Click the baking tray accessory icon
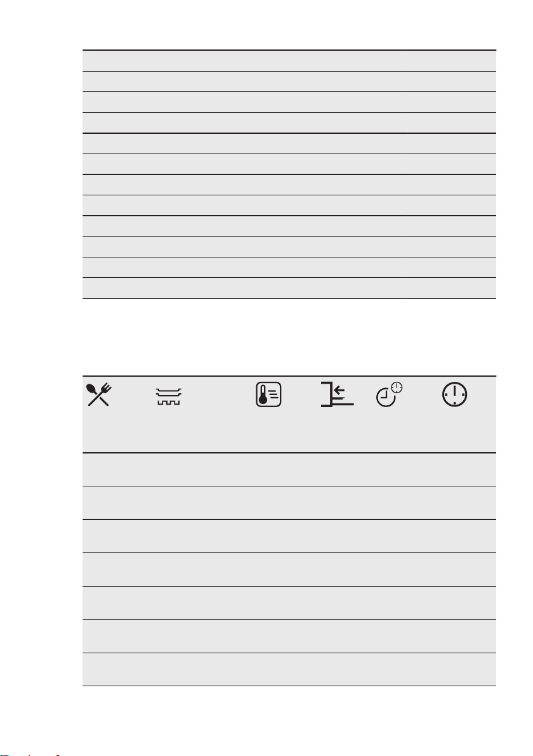 [x=168, y=396]
